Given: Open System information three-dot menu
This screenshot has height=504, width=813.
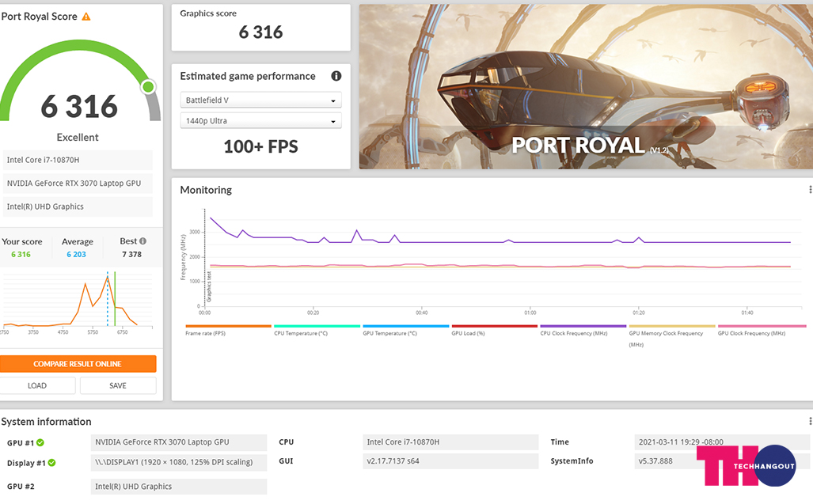Looking at the screenshot, I should click(810, 421).
